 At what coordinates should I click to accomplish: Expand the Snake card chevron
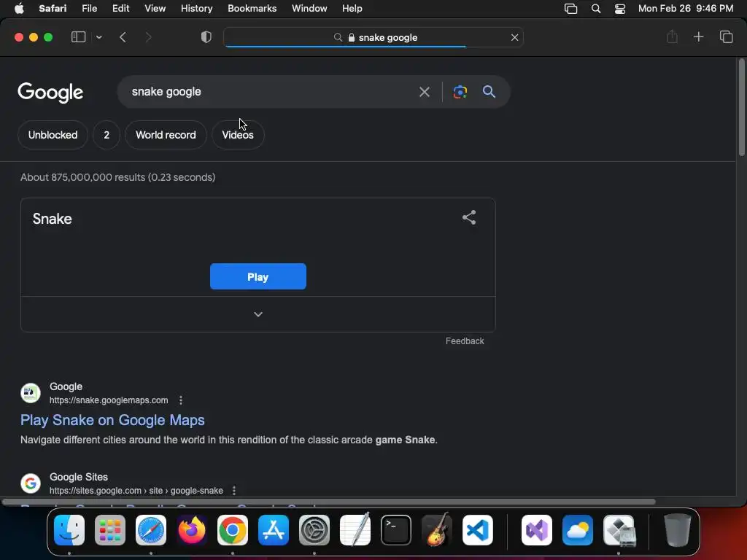[258, 314]
